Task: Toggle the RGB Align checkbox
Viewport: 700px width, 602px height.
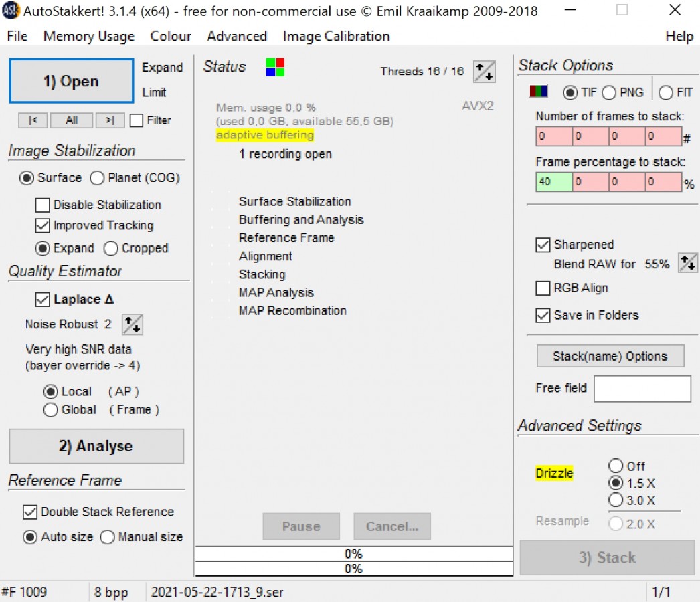Action: point(543,288)
